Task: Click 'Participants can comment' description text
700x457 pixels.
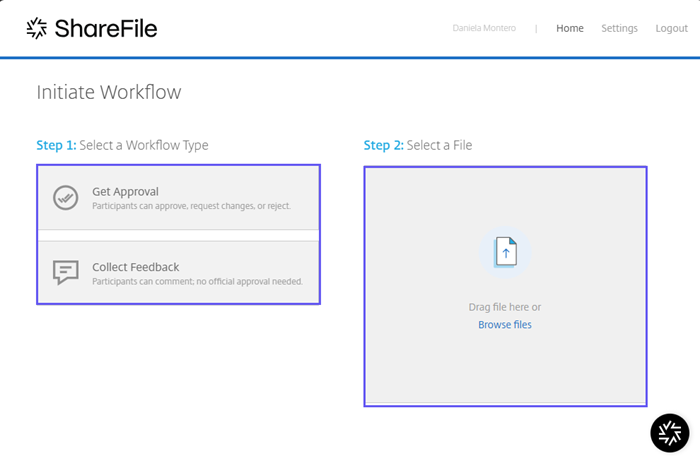Action: 197,281
